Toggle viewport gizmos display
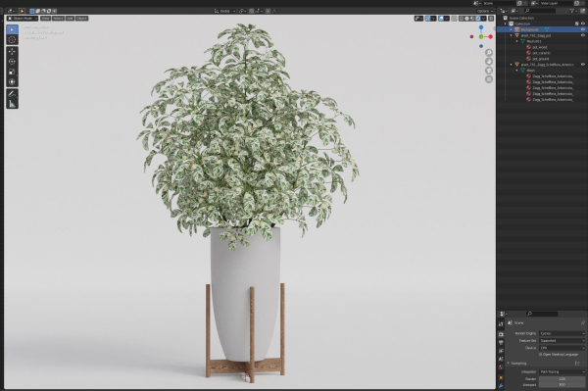 (x=427, y=19)
